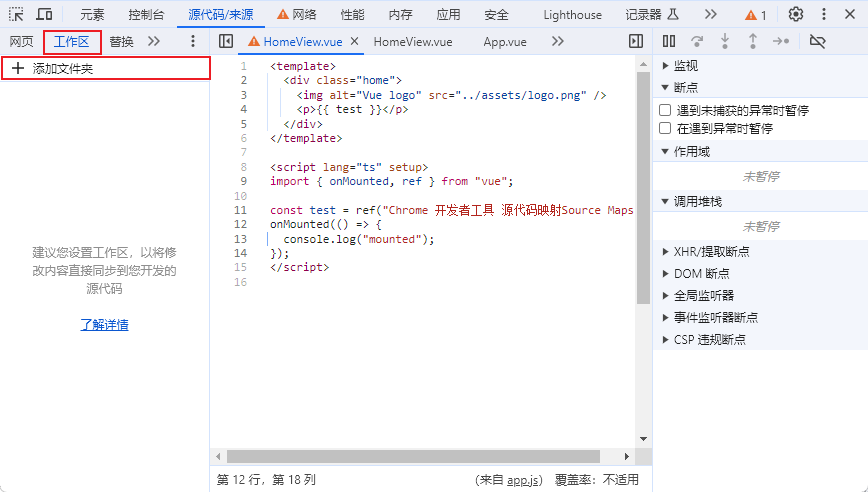
Task: Open the 网络 (Network) tab
Action: pyautogui.click(x=297, y=15)
